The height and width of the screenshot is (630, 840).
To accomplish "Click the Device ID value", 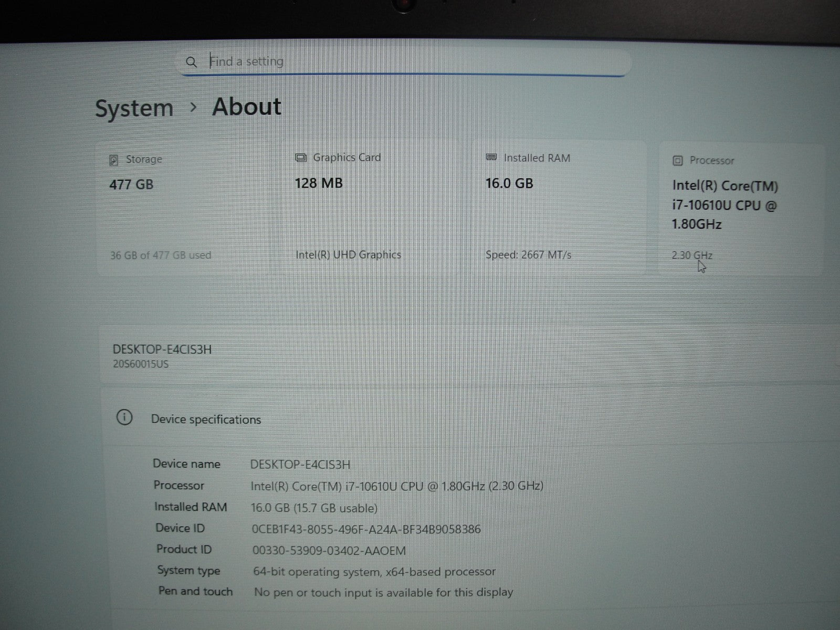I will [x=366, y=529].
